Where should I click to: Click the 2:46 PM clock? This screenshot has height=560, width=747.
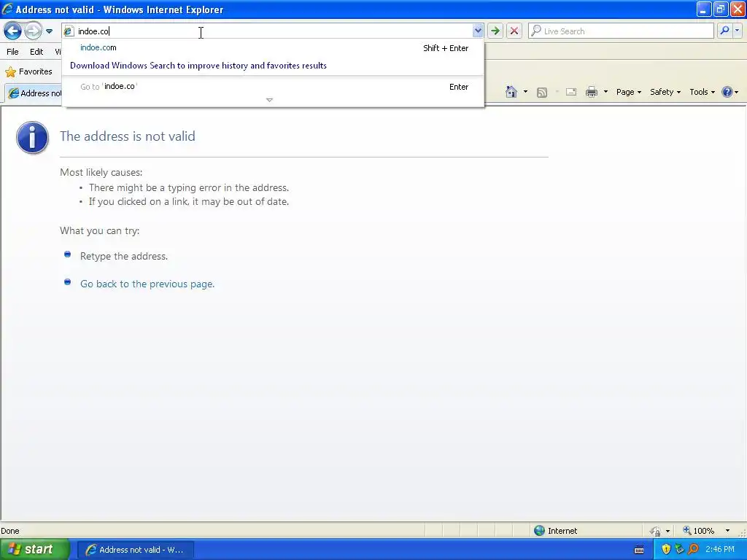coord(720,550)
